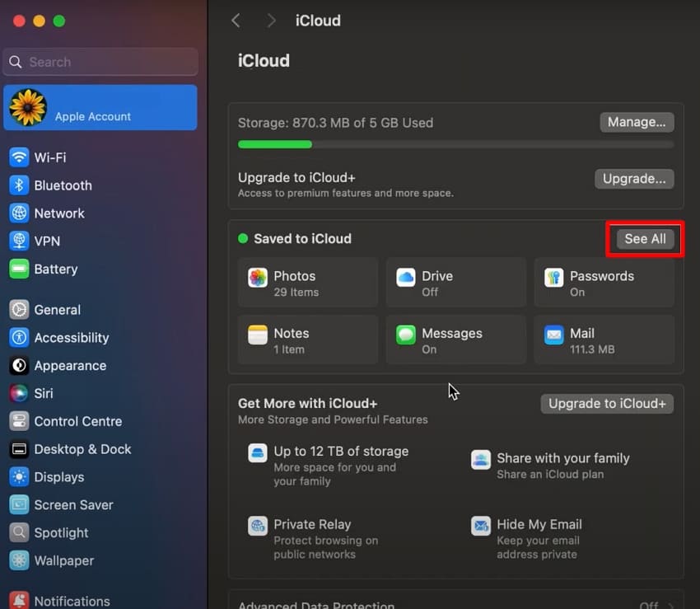Open the Battery icon entry

coord(19,269)
